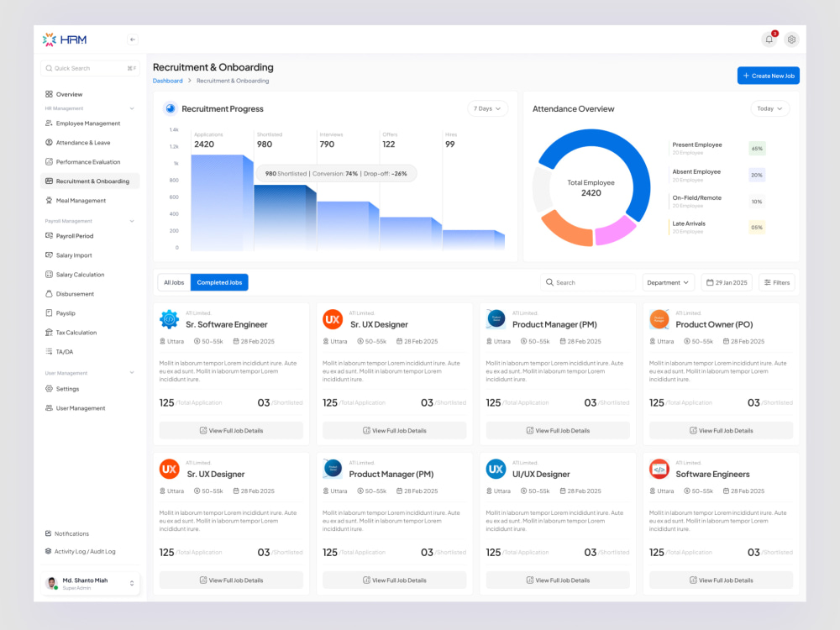Image resolution: width=840 pixels, height=630 pixels.
Task: Click the sidebar Settings gear icon
Action: (x=49, y=389)
